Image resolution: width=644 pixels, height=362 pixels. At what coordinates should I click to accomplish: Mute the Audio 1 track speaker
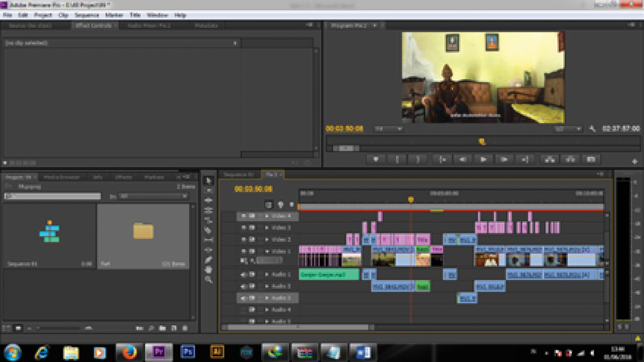click(x=244, y=275)
